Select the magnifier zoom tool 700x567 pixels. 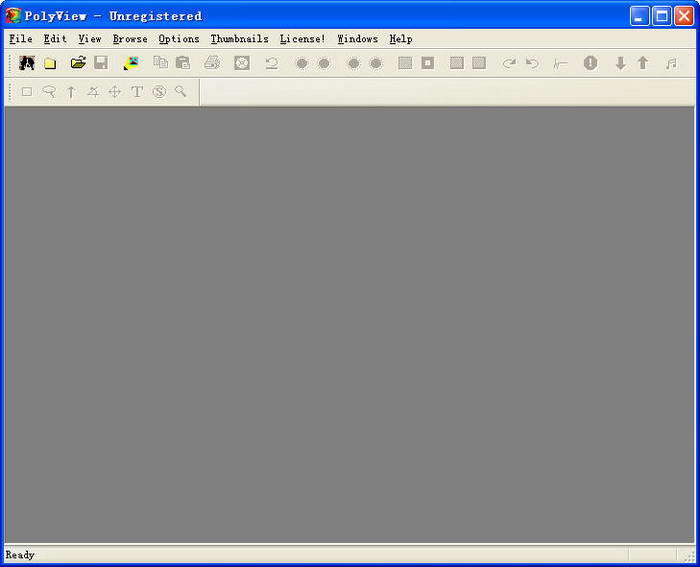click(181, 91)
